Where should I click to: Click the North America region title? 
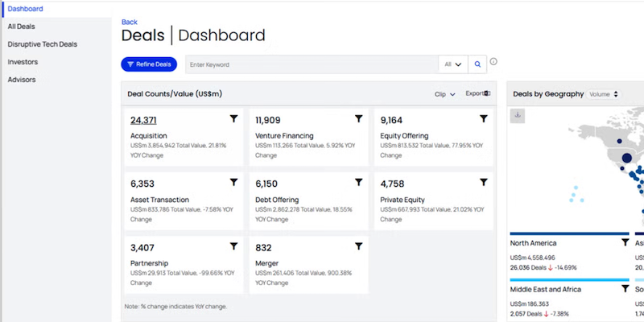click(533, 243)
